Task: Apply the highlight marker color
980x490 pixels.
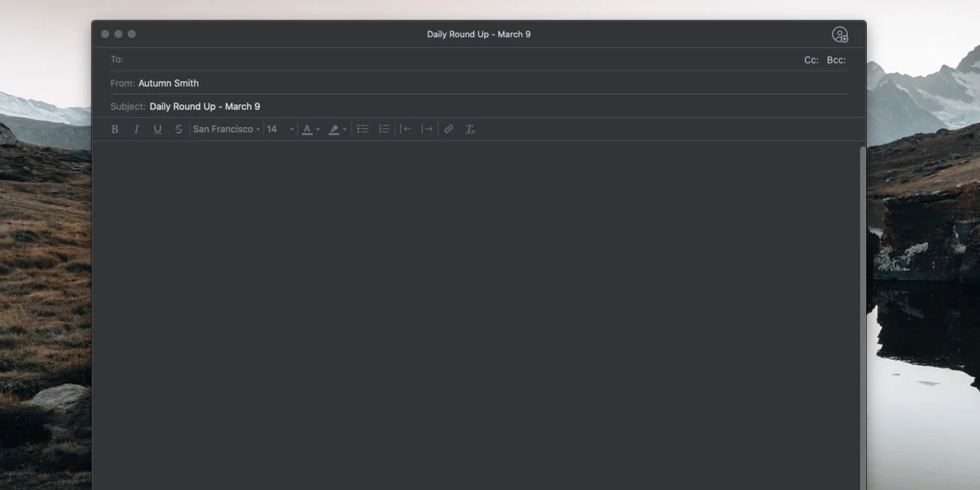Action: pyautogui.click(x=334, y=129)
